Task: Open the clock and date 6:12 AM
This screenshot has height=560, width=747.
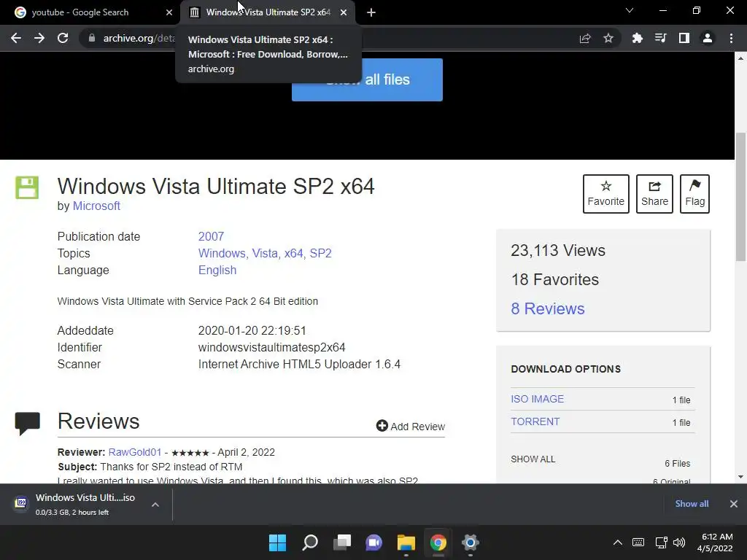Action: point(715,542)
